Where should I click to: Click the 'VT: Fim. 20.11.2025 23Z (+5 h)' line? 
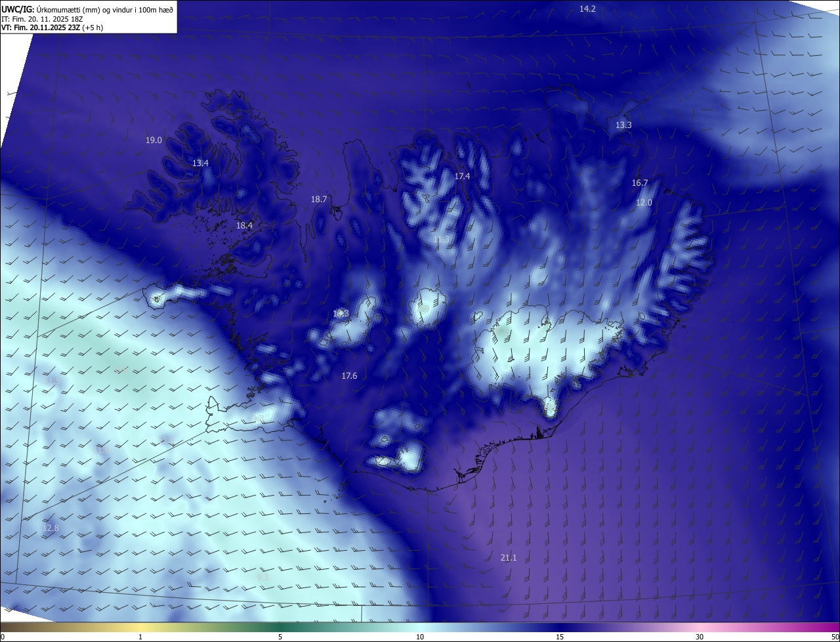[52, 28]
